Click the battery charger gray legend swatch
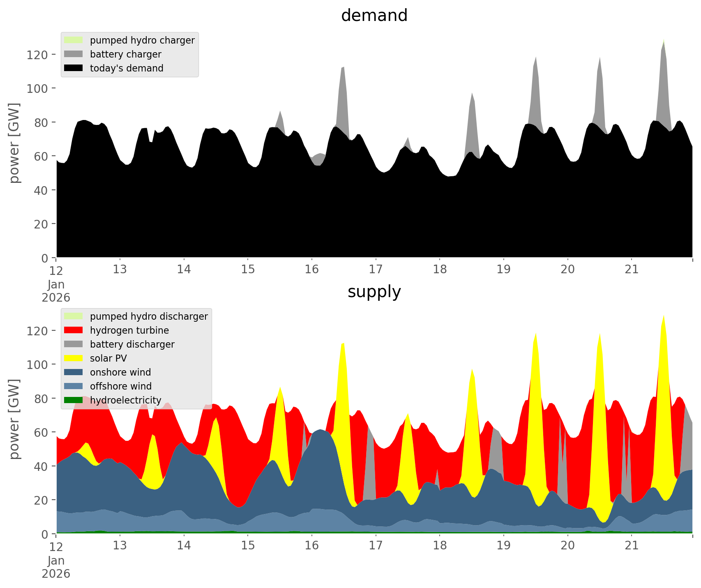This screenshot has width=701, height=588. click(74, 54)
